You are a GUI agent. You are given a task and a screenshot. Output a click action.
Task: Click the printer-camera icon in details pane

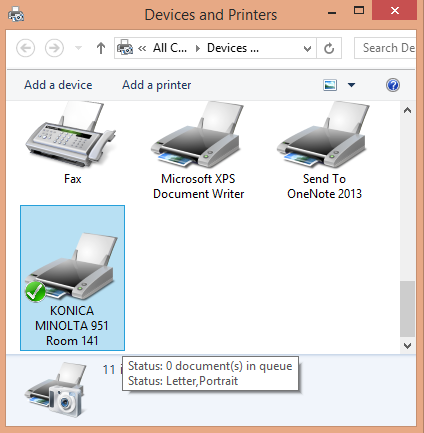(55, 389)
